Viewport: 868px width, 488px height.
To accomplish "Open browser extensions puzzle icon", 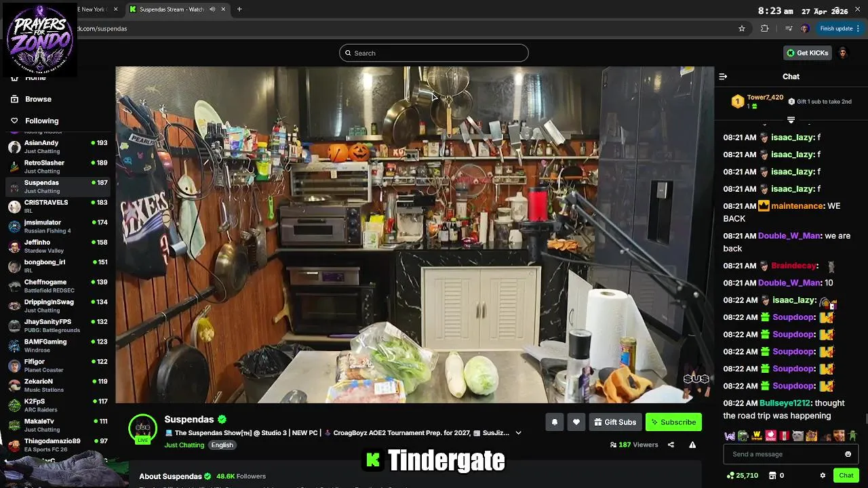I will point(765,28).
